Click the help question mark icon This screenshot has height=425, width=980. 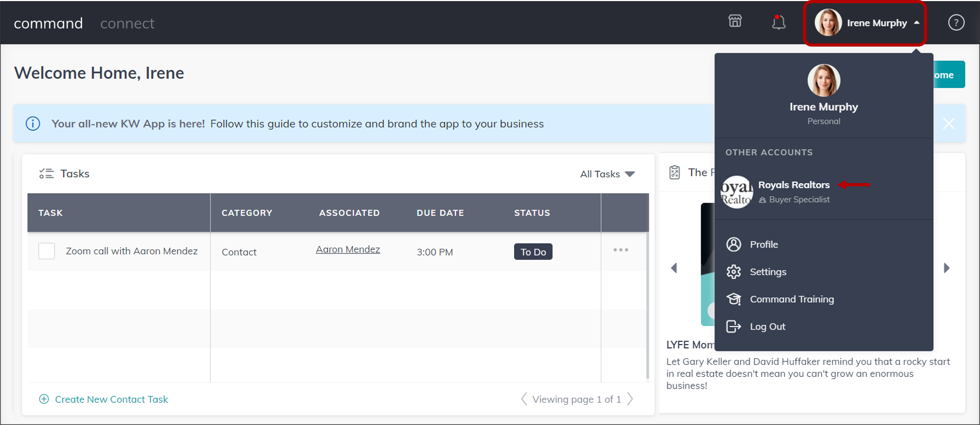pyautogui.click(x=956, y=23)
